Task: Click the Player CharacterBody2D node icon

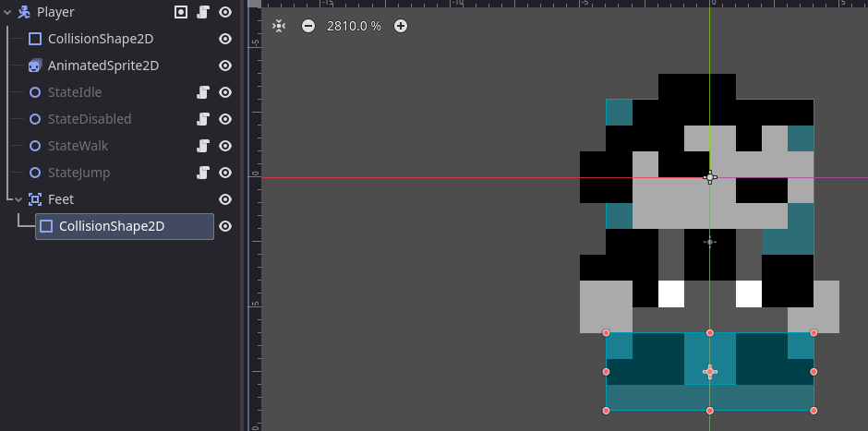Action: [24, 12]
